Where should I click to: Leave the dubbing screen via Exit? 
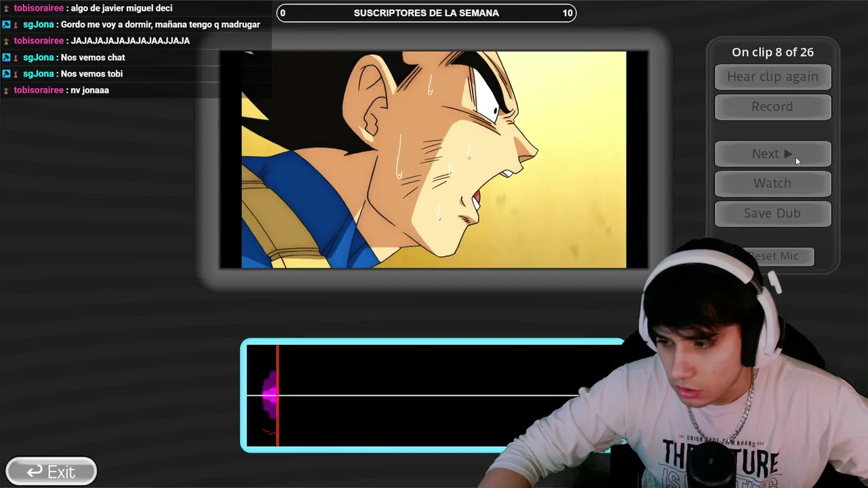(51, 472)
